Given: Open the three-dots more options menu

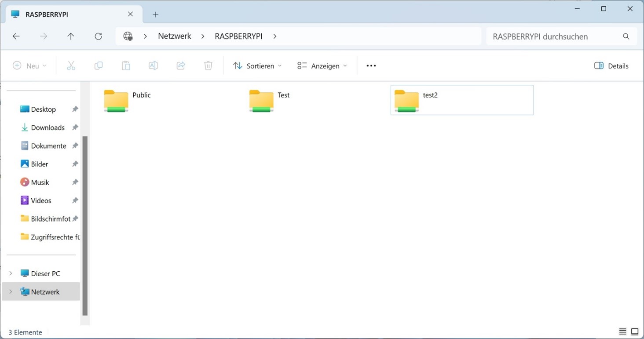Looking at the screenshot, I should click(x=371, y=66).
